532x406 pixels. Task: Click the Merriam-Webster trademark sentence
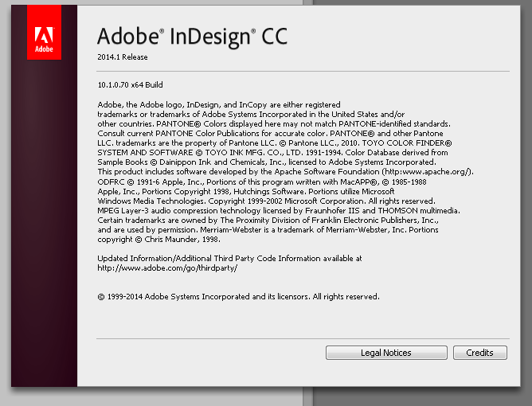click(303, 230)
